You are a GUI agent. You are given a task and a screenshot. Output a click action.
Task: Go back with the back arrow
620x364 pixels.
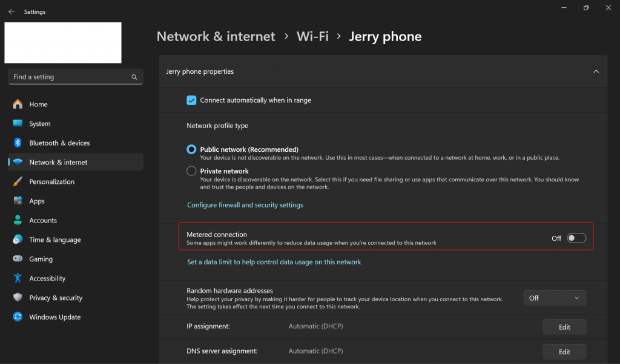[x=12, y=11]
